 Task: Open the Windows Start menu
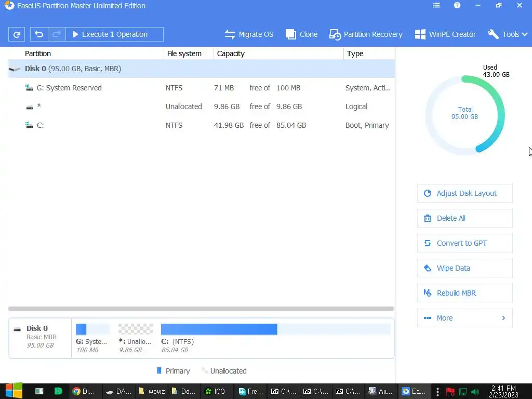[x=14, y=391]
